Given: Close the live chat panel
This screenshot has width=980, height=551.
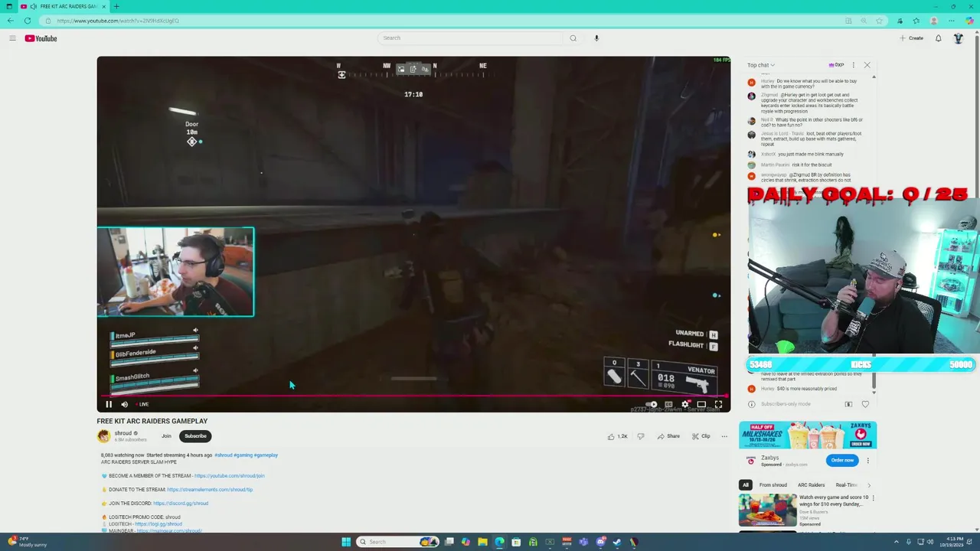Looking at the screenshot, I should click(867, 65).
